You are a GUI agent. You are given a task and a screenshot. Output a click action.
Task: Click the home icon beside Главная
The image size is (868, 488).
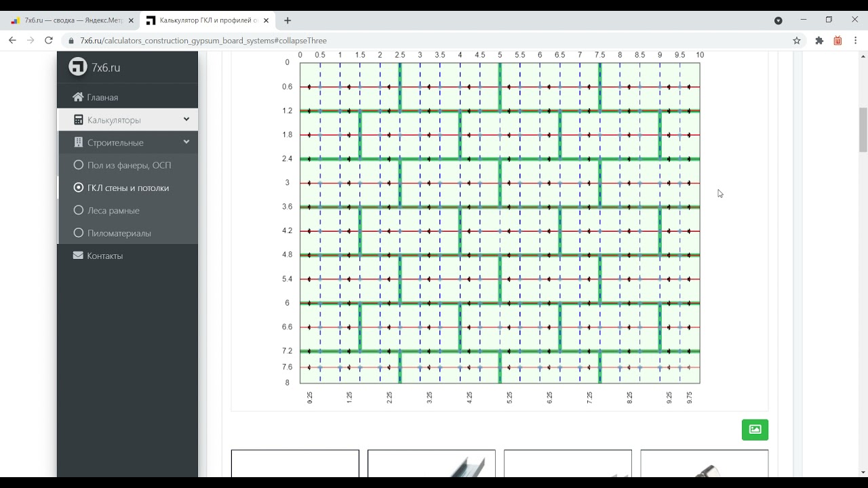point(78,97)
